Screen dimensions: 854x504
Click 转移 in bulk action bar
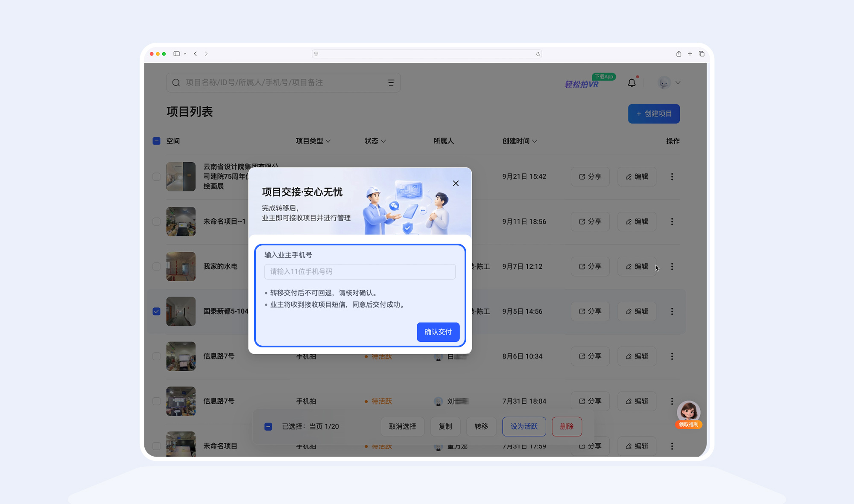pyautogui.click(x=481, y=426)
